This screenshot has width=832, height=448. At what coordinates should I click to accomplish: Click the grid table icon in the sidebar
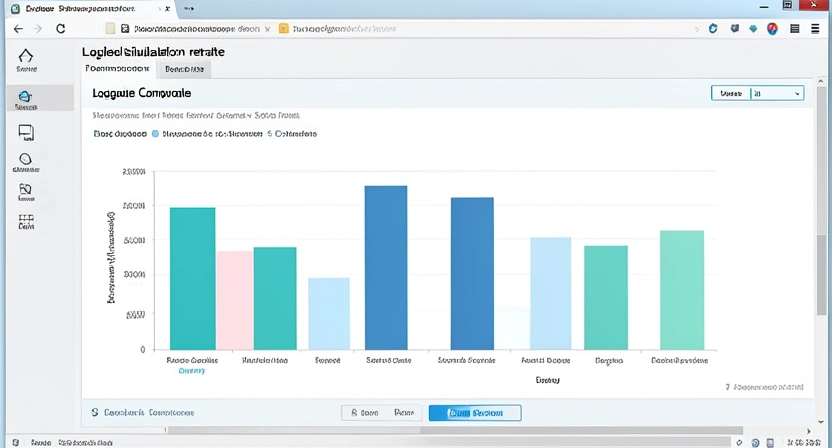(x=26, y=219)
